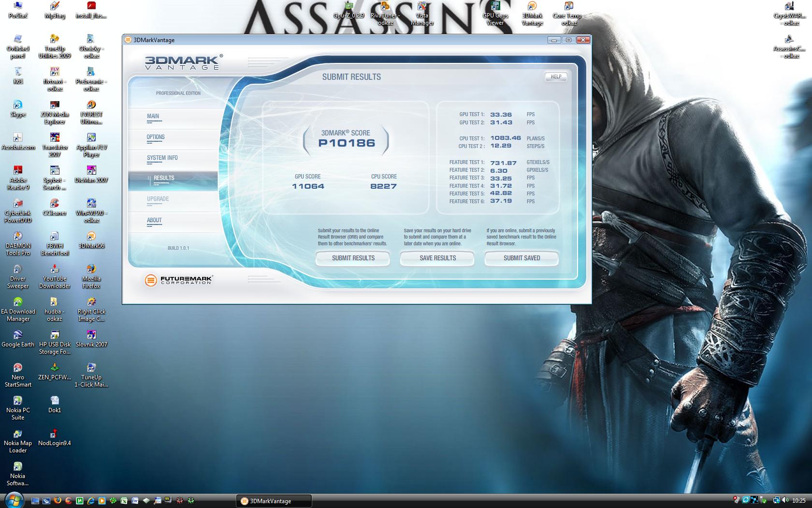Launch Internet Explorer from quick launch
Image resolution: width=812 pixels, height=508 pixels.
[90, 501]
